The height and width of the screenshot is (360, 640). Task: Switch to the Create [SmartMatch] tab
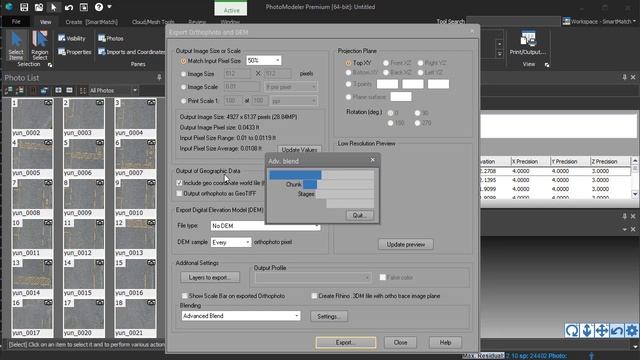pyautogui.click(x=91, y=22)
